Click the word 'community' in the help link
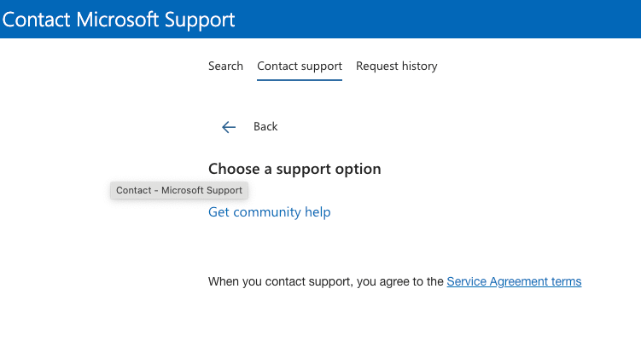Screen dimensions: 641x364 (x=268, y=212)
